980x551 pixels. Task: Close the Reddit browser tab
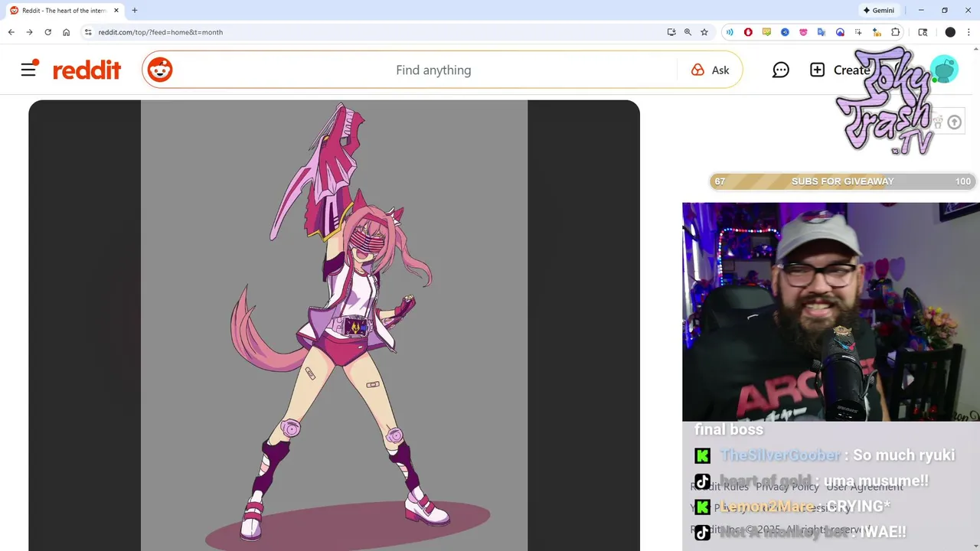click(x=116, y=11)
